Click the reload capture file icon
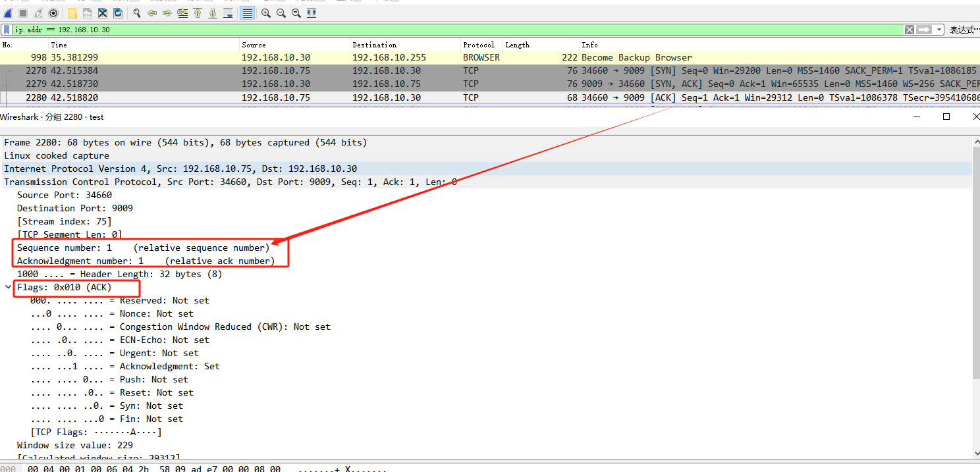980x472 pixels. pos(117,13)
